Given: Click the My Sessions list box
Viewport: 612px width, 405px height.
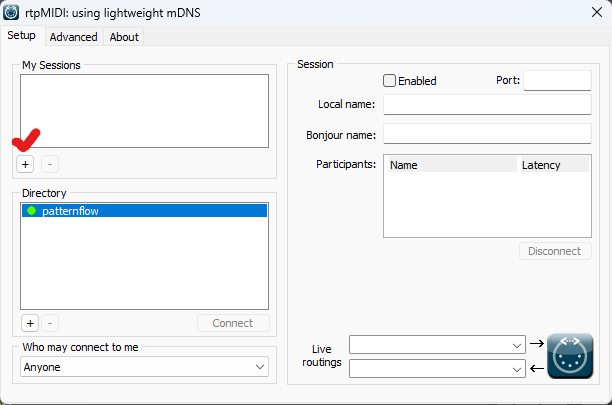Looking at the screenshot, I should [x=144, y=111].
